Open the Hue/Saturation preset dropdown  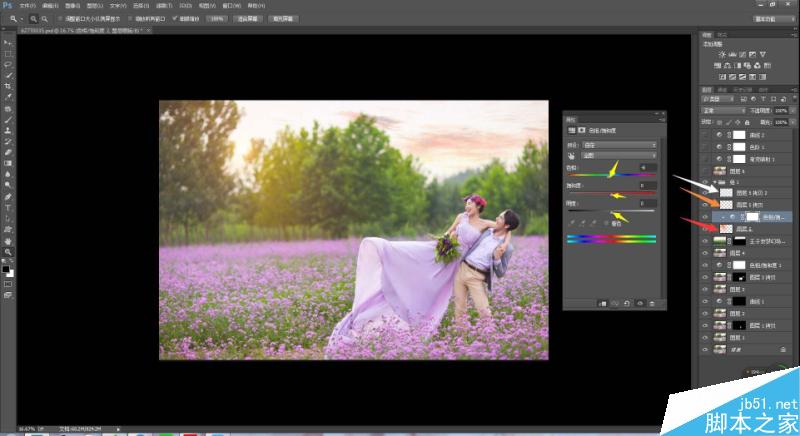pyautogui.click(x=619, y=145)
